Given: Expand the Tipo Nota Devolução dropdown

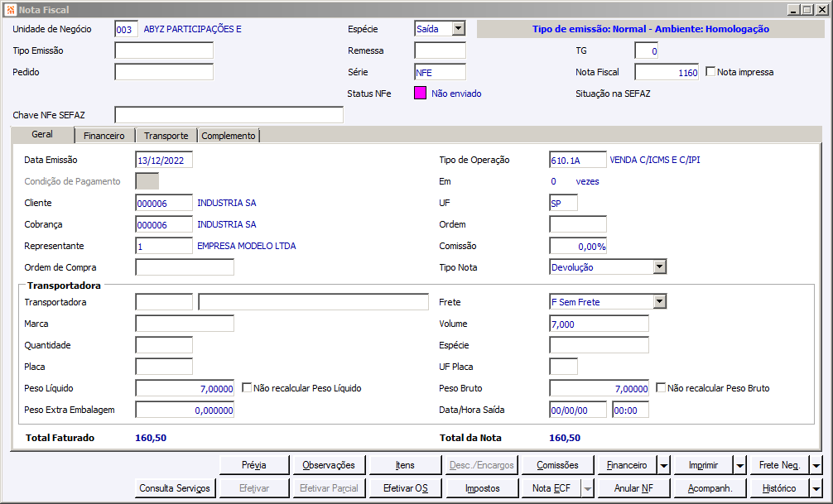Looking at the screenshot, I should pyautogui.click(x=659, y=266).
